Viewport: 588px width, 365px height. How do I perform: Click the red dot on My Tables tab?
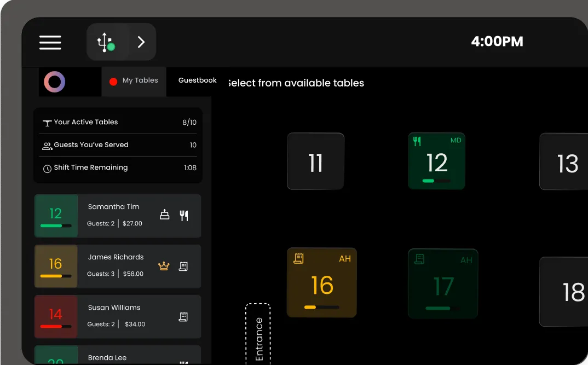(113, 82)
